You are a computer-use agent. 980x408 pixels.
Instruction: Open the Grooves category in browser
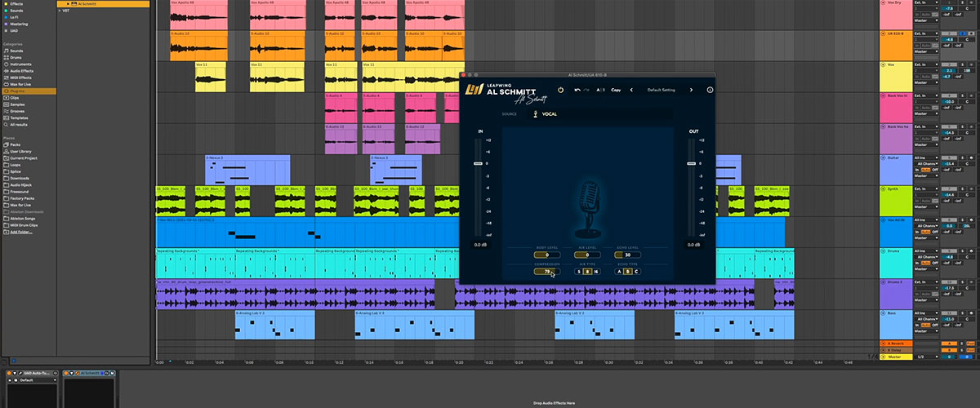17,111
